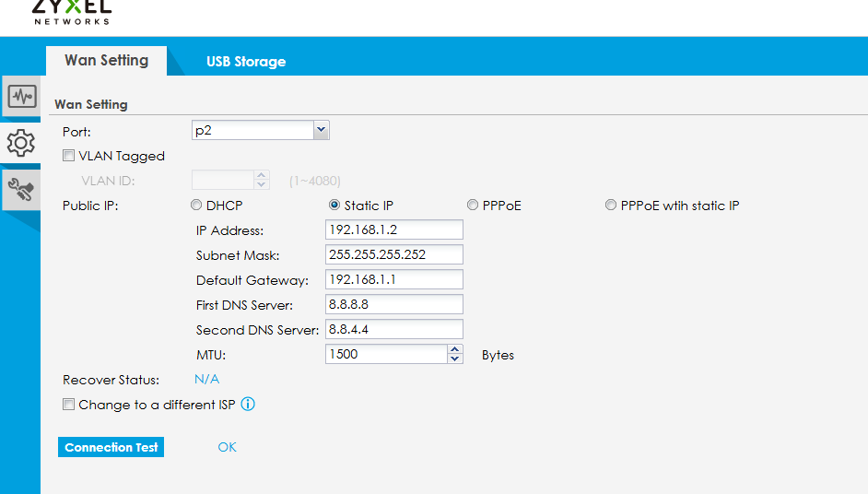868x494 pixels.
Task: Click the Bytes unit label
Action: point(498,355)
